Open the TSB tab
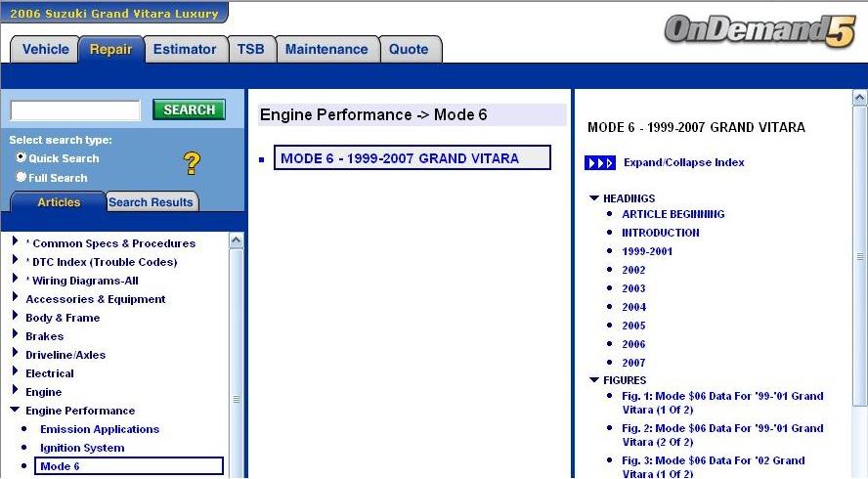This screenshot has width=868, height=479. coord(251,49)
